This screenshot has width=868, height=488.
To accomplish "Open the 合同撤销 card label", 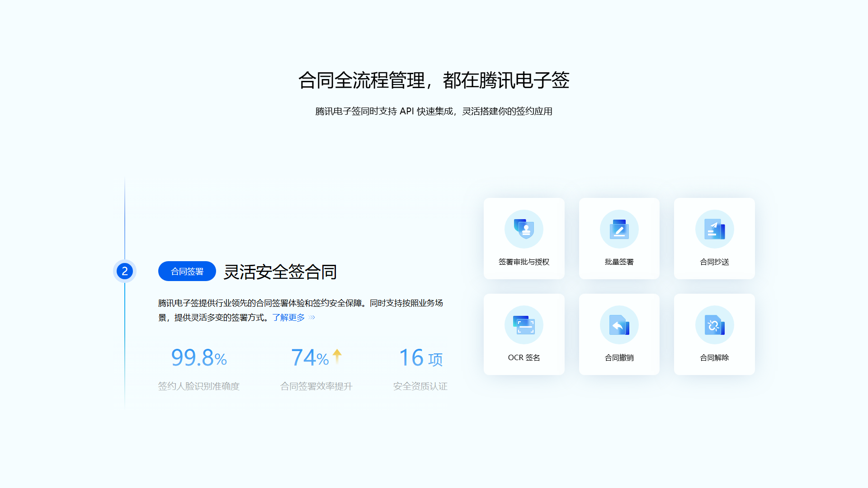I will tap(619, 358).
